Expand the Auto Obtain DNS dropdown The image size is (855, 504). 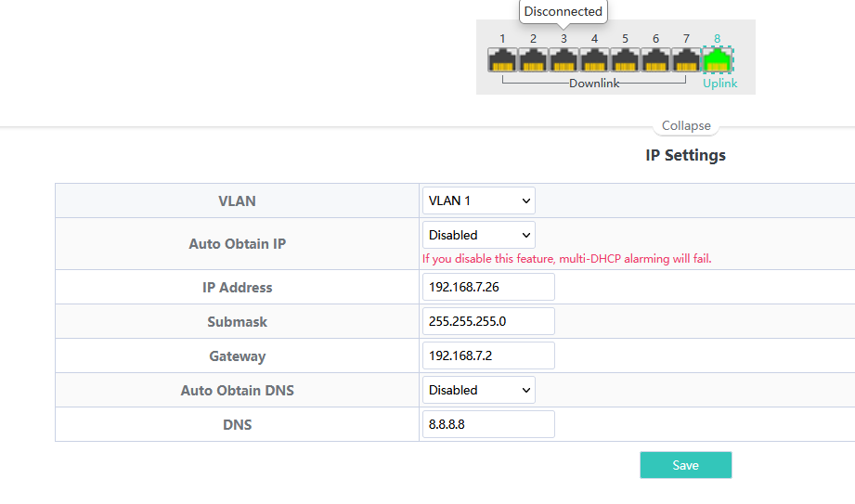[x=479, y=390]
